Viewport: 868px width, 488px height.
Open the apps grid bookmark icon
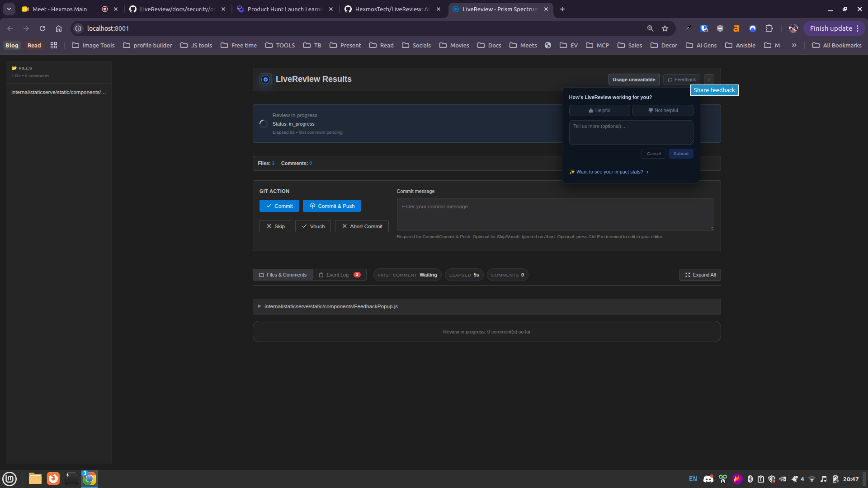point(54,45)
